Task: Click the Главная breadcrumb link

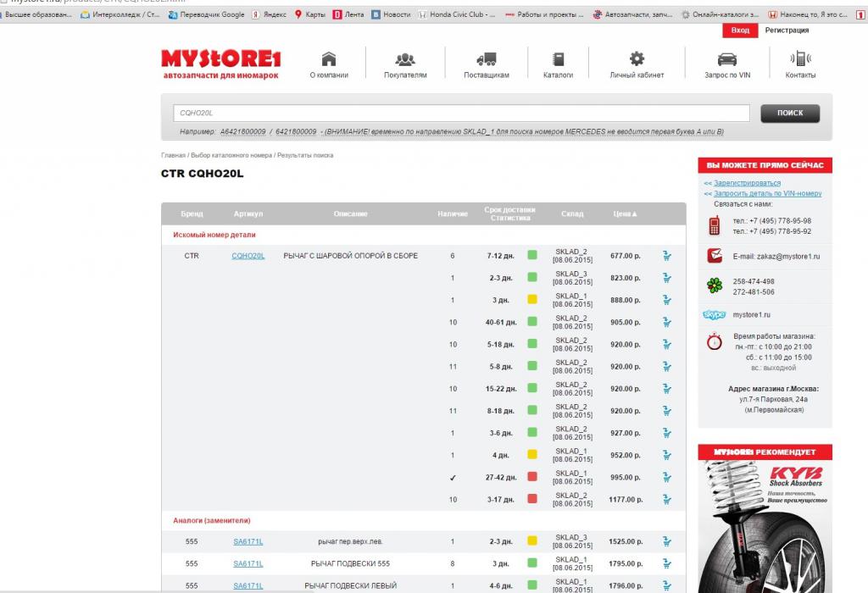Action: tap(173, 155)
